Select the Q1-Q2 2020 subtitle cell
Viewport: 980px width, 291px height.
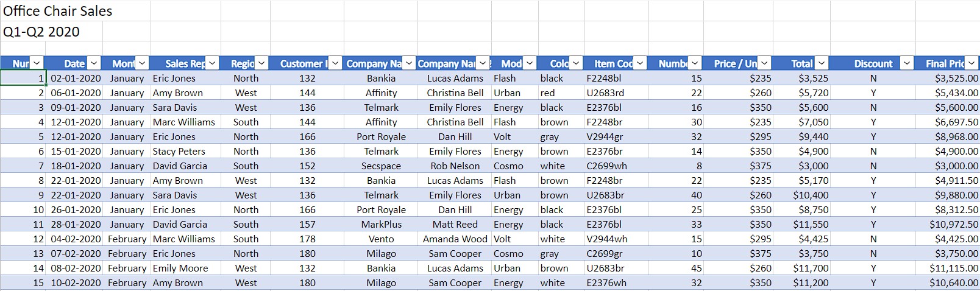tap(41, 32)
